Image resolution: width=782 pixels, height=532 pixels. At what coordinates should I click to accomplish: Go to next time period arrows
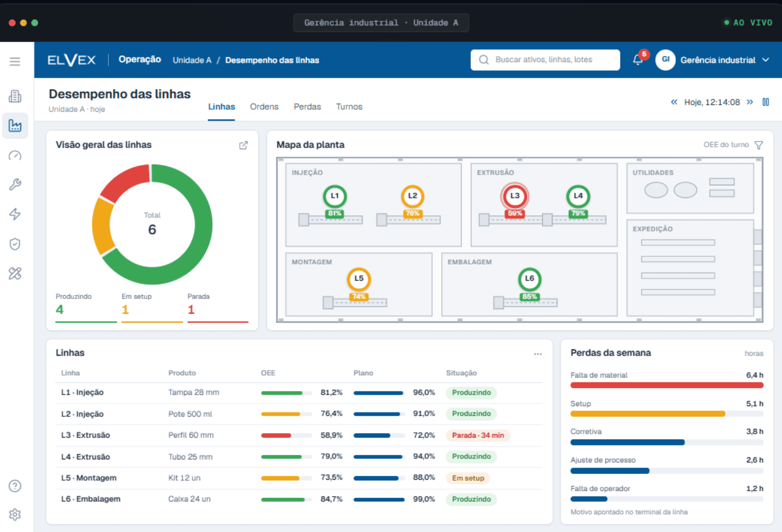[x=750, y=102]
